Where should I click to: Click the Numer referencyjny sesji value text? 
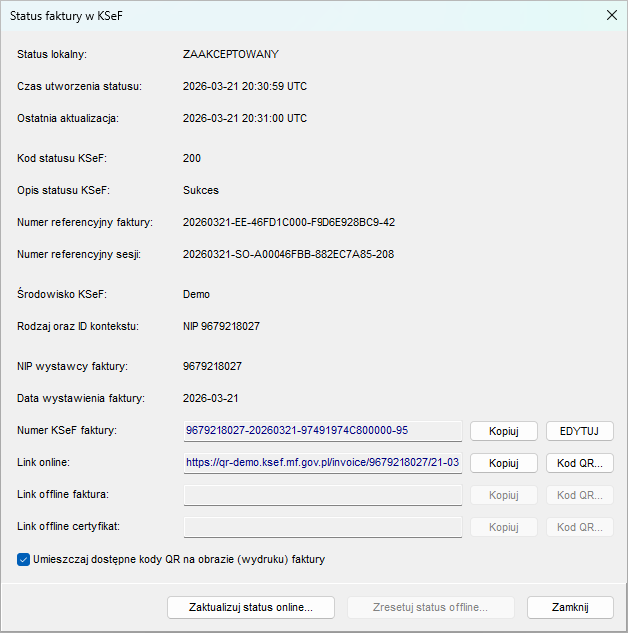288,254
